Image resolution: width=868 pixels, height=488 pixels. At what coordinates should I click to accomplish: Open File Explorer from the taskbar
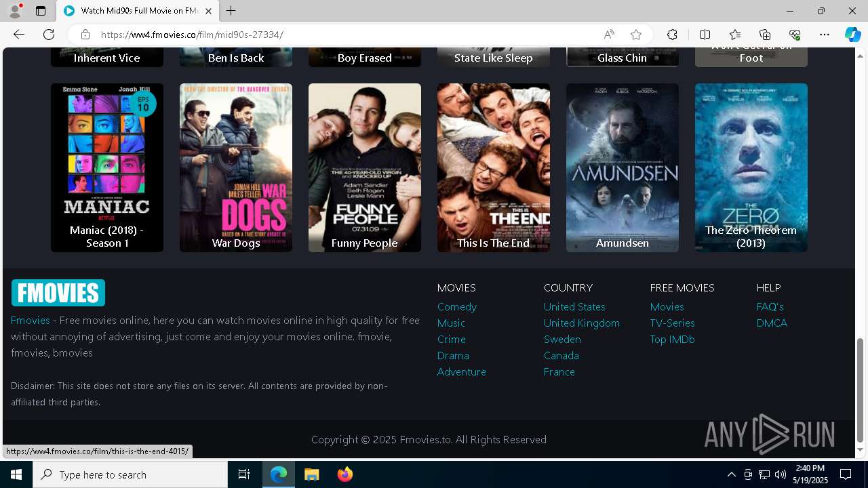(x=311, y=474)
